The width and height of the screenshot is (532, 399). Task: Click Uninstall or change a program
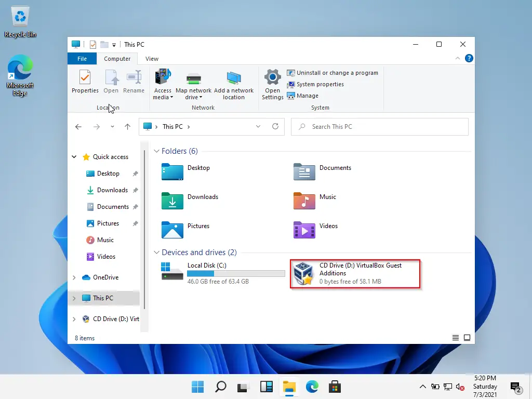(332, 73)
